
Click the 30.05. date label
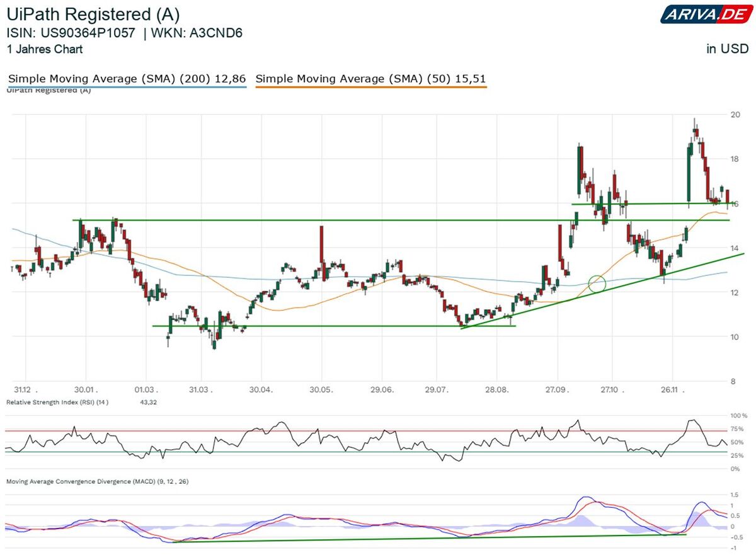321,391
